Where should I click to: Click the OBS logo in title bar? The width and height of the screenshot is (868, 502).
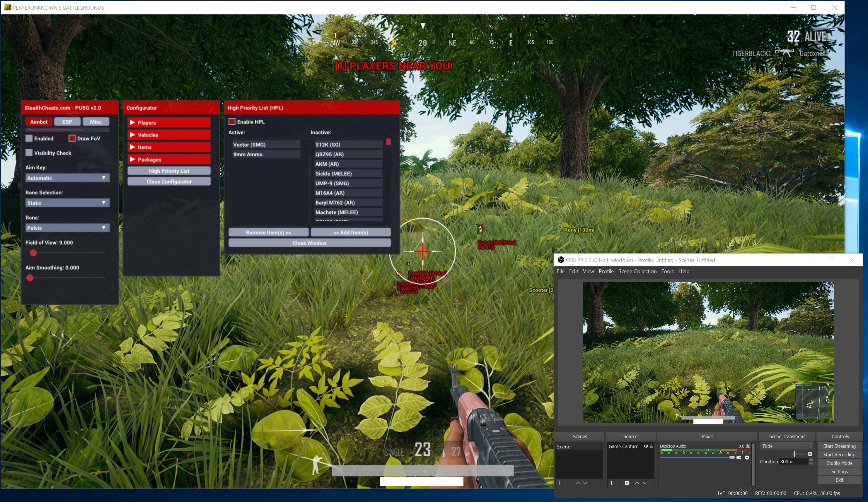point(561,260)
